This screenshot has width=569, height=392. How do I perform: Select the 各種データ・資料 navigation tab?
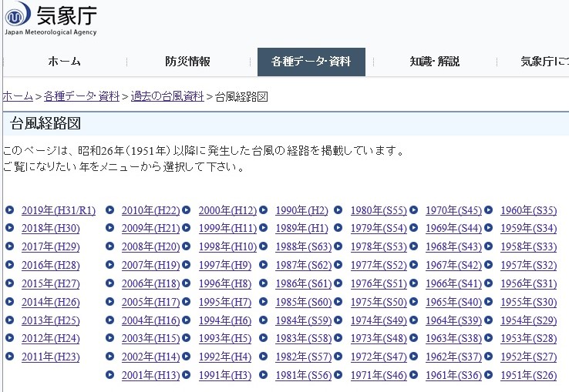click(x=311, y=62)
